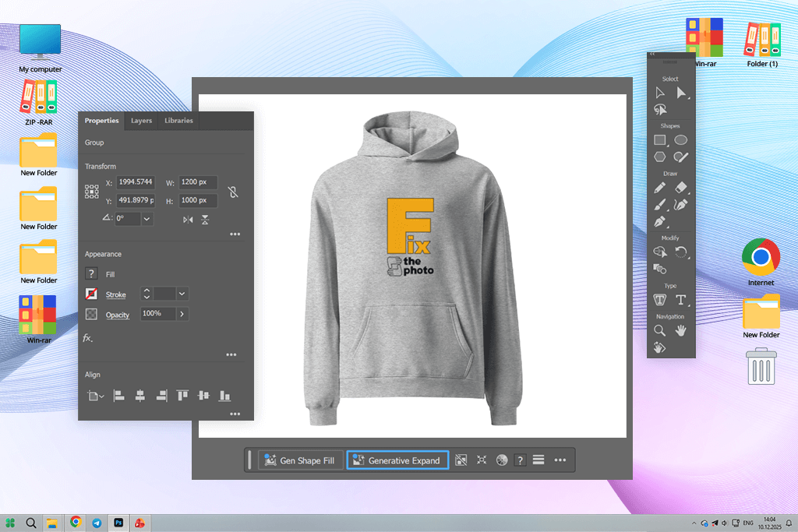Select the Direct Selection tool

point(681,93)
